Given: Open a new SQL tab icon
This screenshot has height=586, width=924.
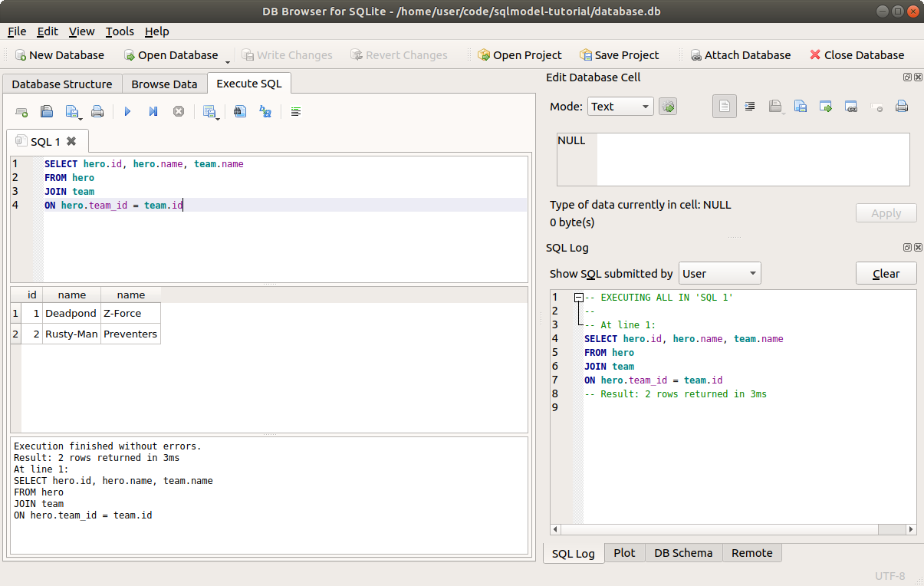Looking at the screenshot, I should [x=21, y=112].
